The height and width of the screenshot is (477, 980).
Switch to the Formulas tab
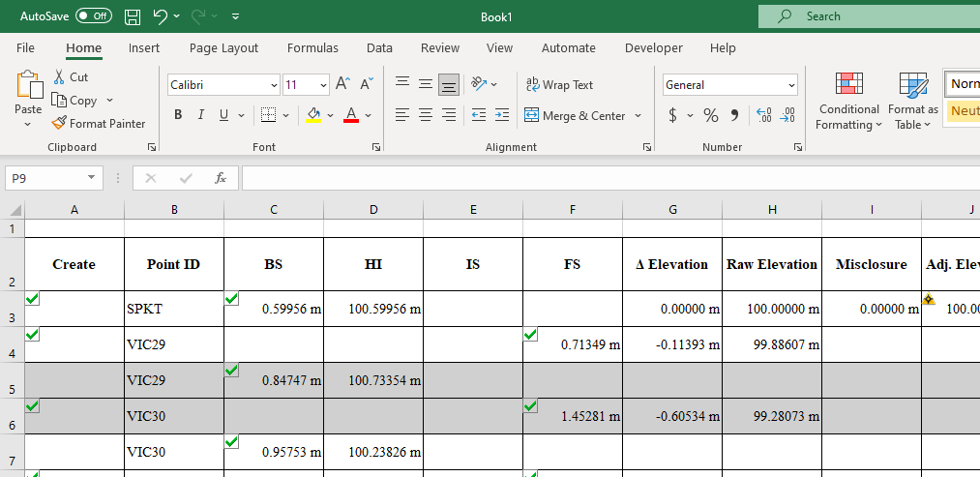pos(312,48)
